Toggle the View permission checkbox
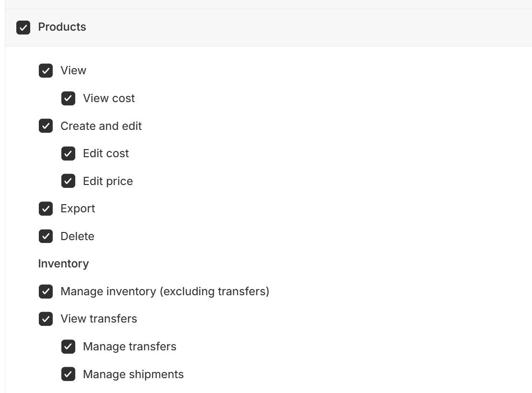The height and width of the screenshot is (393, 532). click(x=46, y=71)
